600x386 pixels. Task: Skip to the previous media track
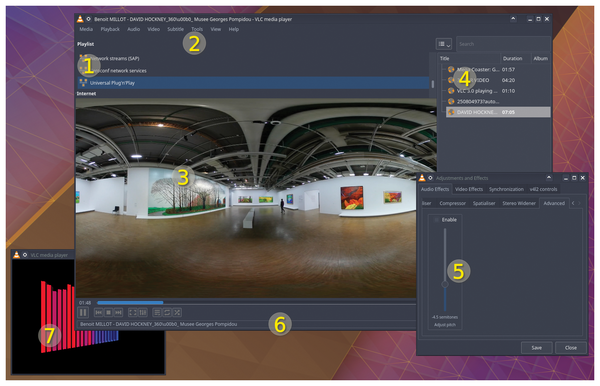[98, 313]
